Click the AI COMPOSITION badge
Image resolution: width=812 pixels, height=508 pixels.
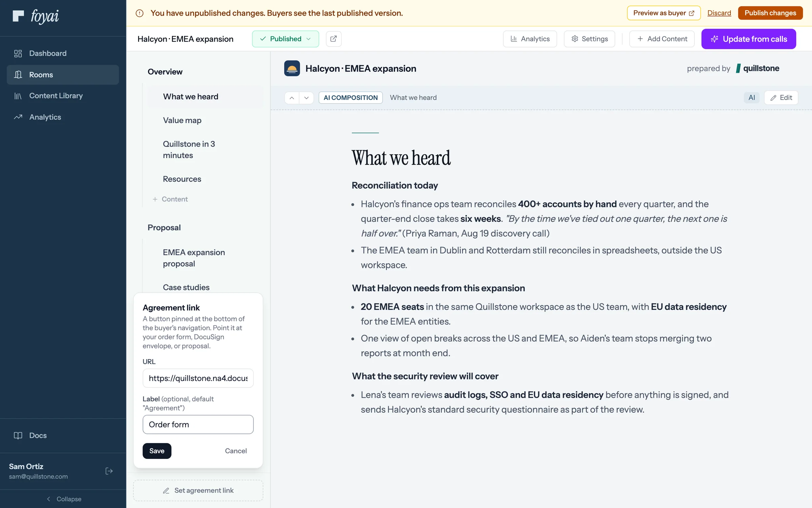click(351, 98)
